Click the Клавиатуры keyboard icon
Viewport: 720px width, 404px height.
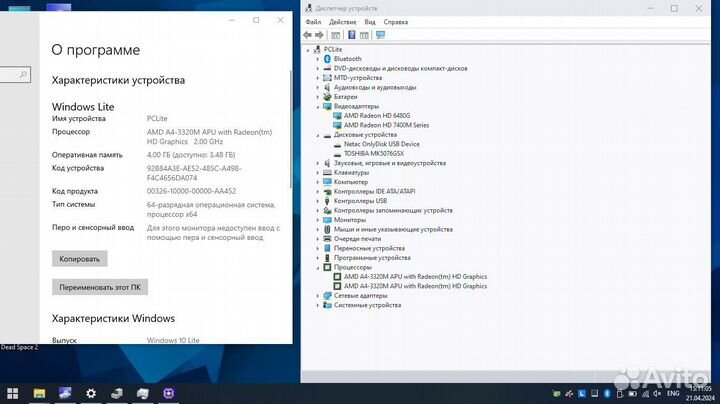pyautogui.click(x=327, y=173)
